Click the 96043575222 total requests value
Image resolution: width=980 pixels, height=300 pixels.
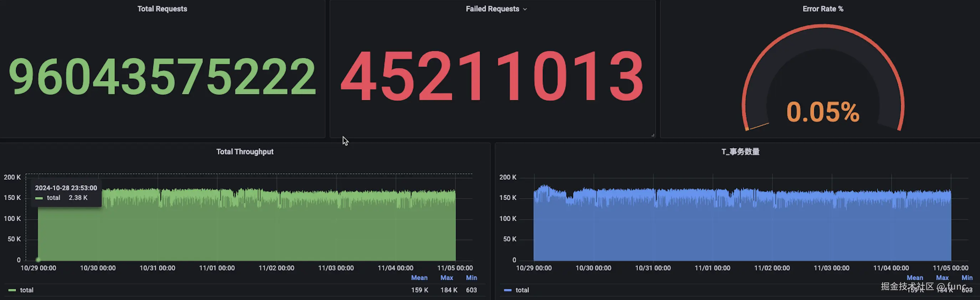tap(163, 76)
